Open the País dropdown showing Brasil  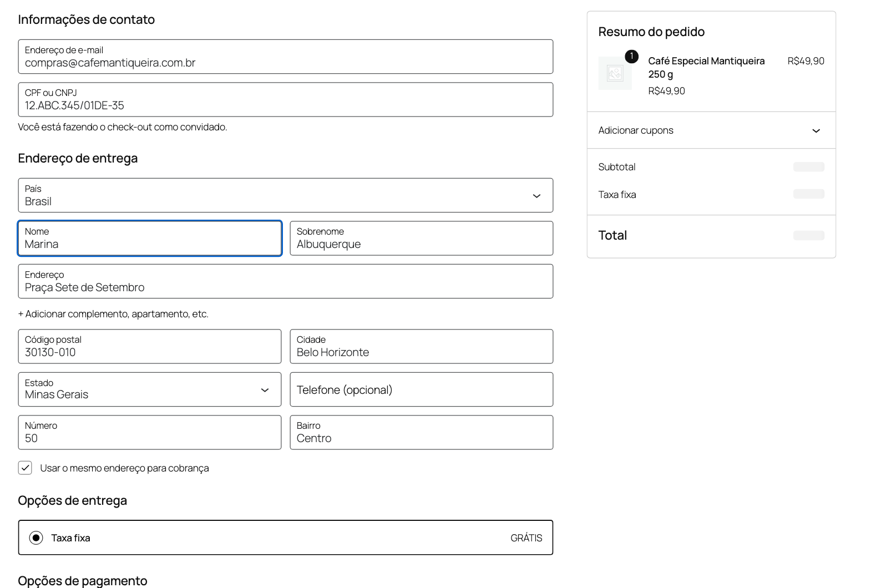coord(286,195)
